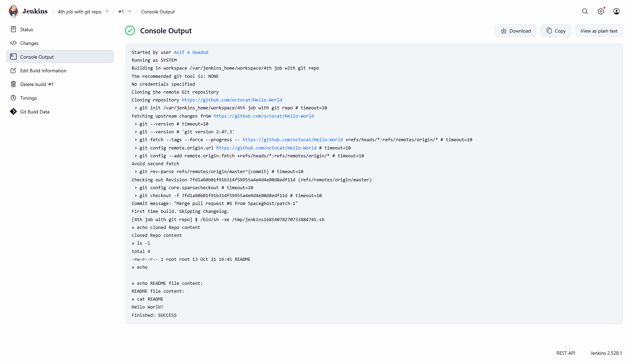The width and height of the screenshot is (632, 364).
Task: Click the Edit Build Information pencil icon
Action: pos(13,70)
